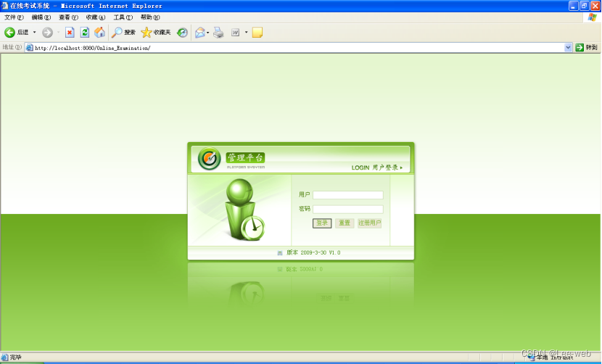Click the 本地 Intranet zone indicator

point(552,357)
